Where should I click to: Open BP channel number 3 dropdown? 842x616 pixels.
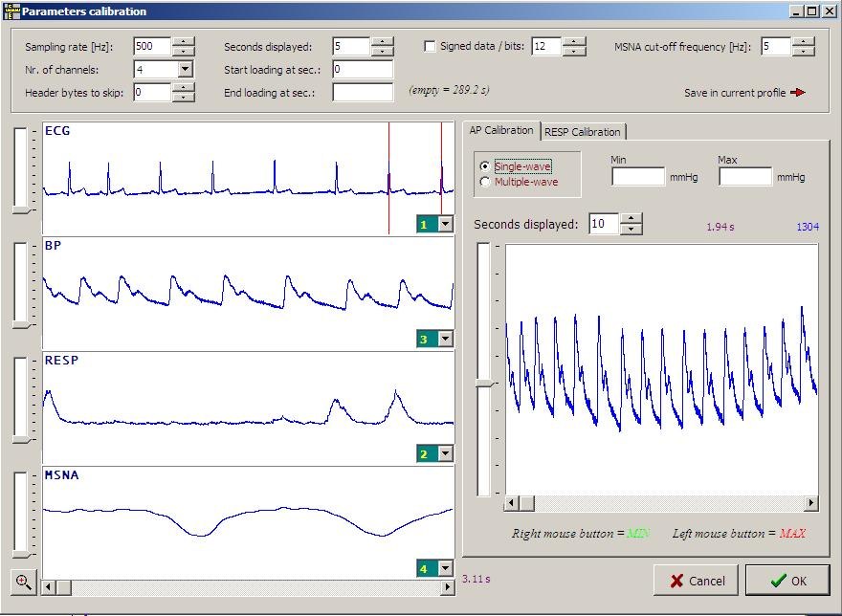pos(446,339)
